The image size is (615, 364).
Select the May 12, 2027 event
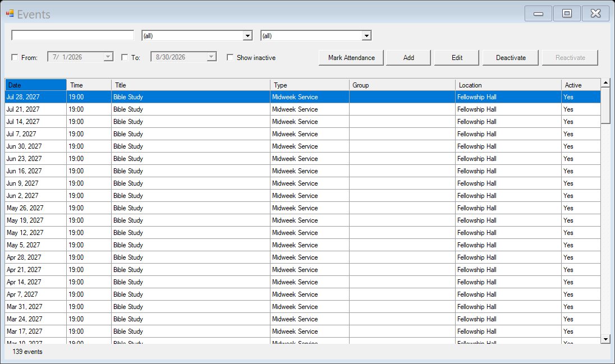(x=302, y=233)
